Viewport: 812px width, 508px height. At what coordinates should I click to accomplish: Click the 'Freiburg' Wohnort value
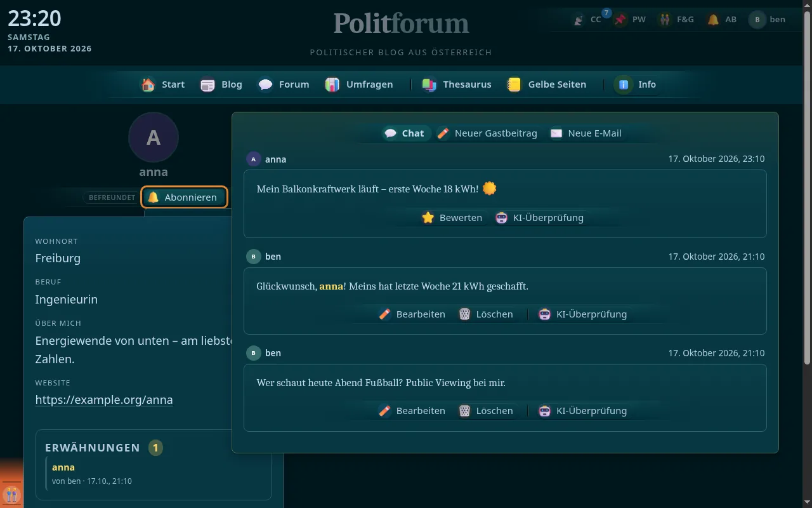pyautogui.click(x=58, y=258)
